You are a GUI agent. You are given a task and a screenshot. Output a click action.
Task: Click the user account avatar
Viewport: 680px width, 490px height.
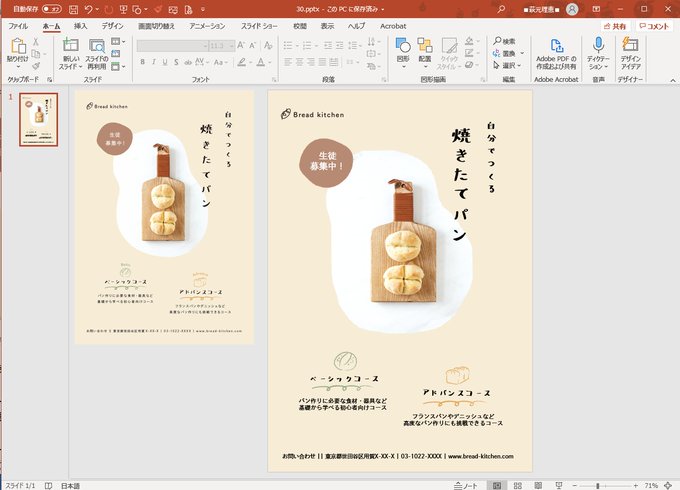point(572,9)
